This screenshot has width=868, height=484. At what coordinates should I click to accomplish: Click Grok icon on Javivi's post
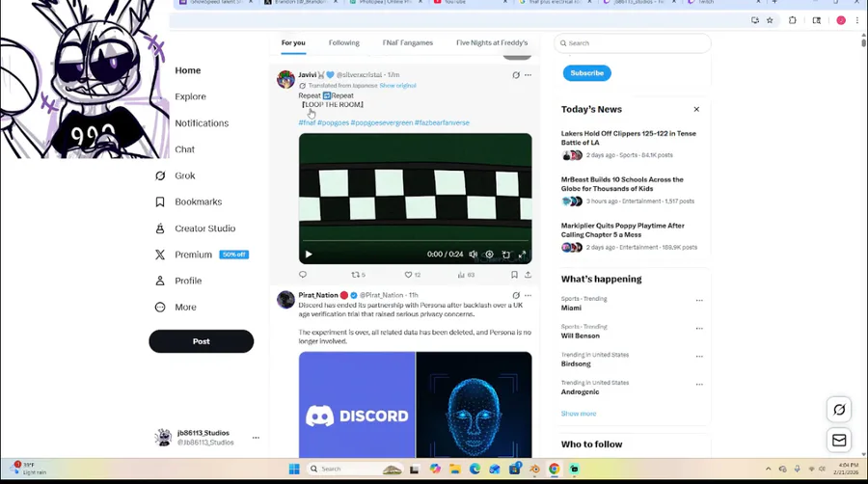[x=516, y=74]
